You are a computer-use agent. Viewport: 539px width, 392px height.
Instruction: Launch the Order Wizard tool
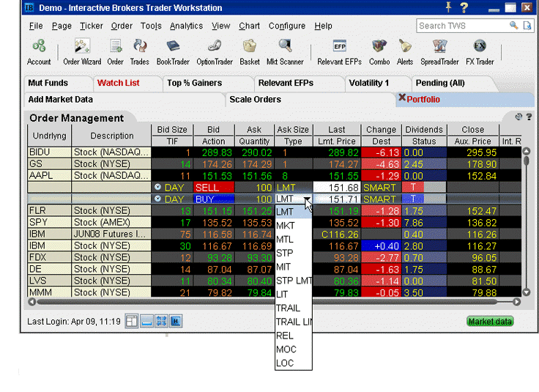pos(82,51)
